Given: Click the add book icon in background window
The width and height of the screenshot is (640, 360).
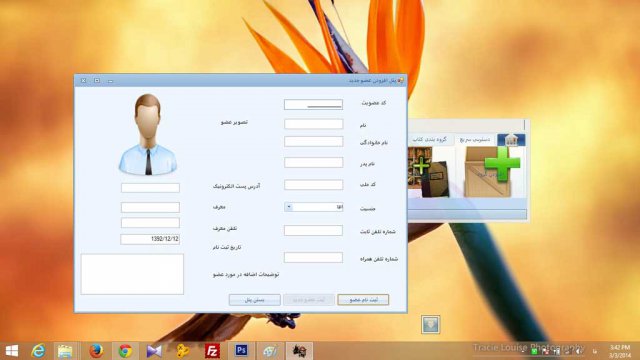Looking at the screenshot, I should [x=429, y=172].
